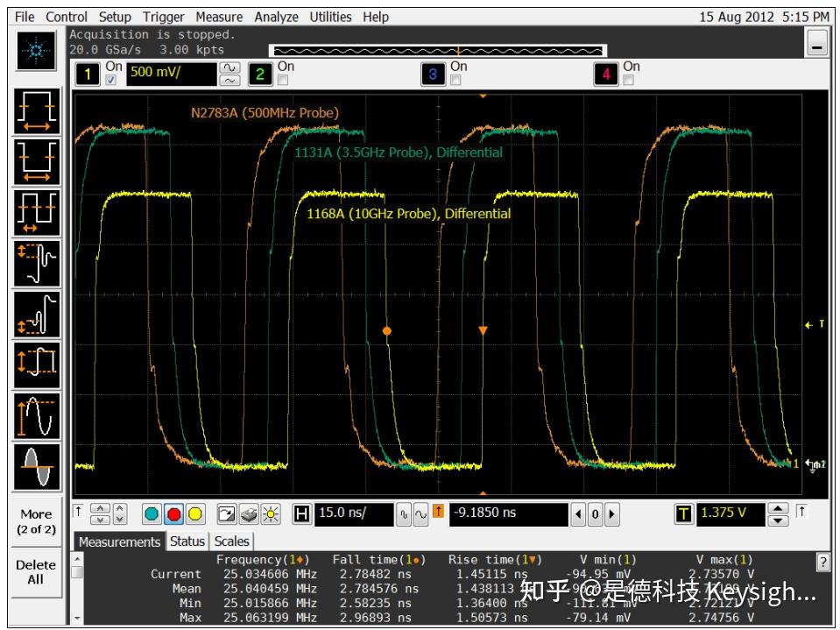The height and width of the screenshot is (630, 840).
Task: Enable the channel 4 On checkbox
Action: [x=628, y=80]
